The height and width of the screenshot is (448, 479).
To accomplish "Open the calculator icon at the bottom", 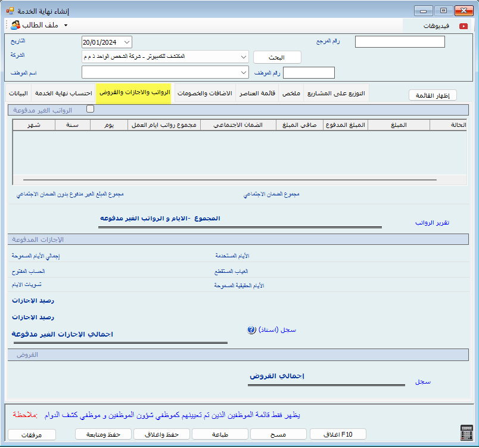I will [x=466, y=433].
